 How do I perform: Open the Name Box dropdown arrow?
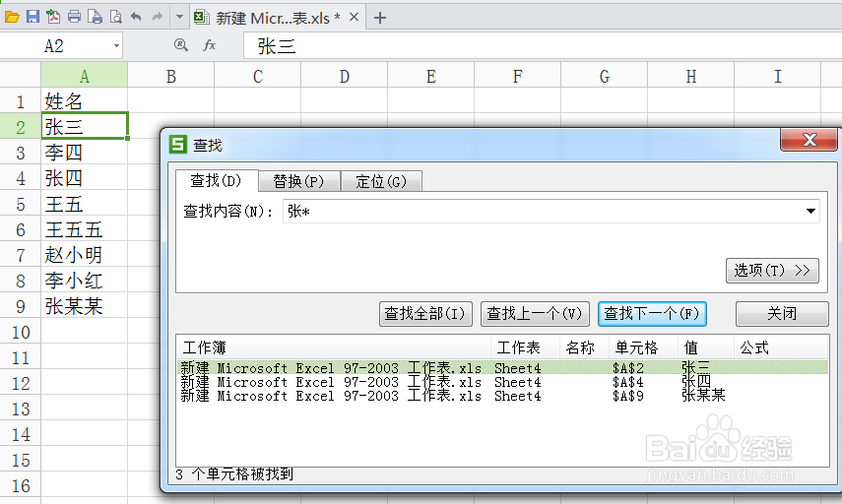(116, 46)
